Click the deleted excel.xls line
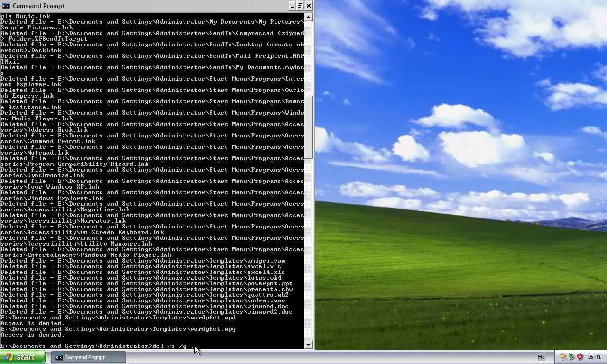This screenshot has width=607, height=364. tap(141, 266)
